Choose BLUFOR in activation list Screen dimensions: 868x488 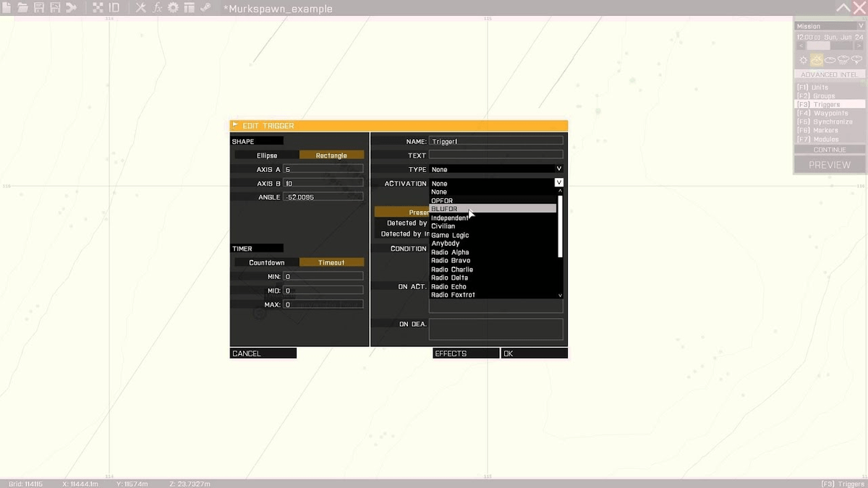(493, 209)
